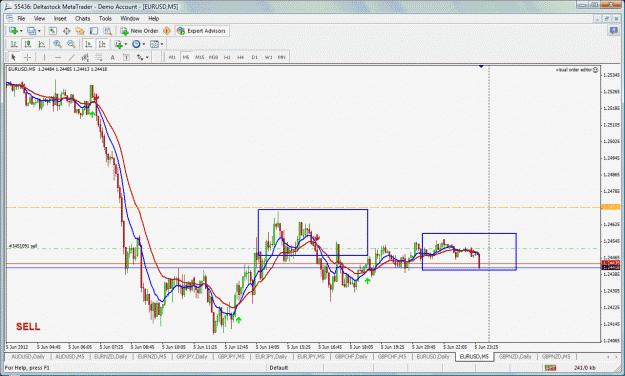Expand the Templates dropdown arrow
The height and width of the screenshot is (376, 625).
161,44
